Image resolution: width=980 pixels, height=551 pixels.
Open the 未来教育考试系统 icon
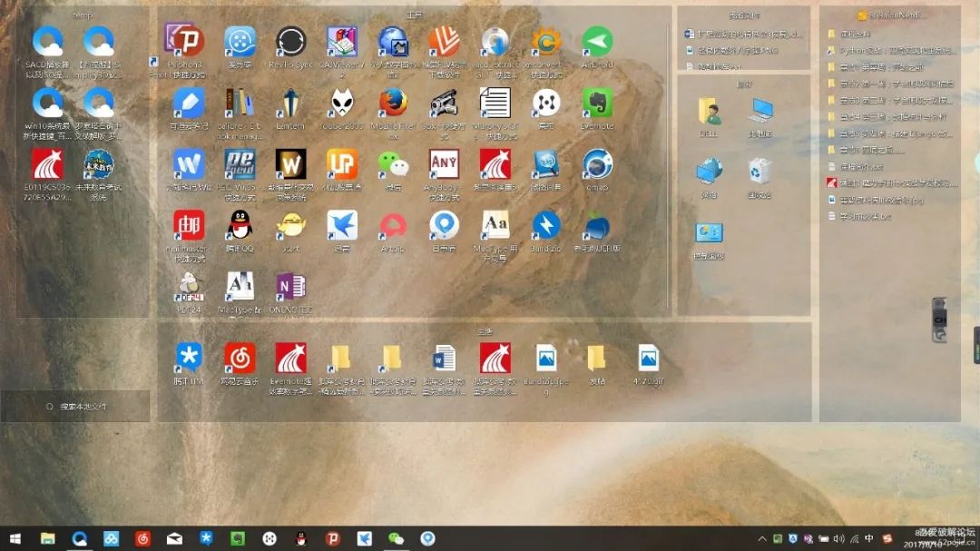(99, 164)
